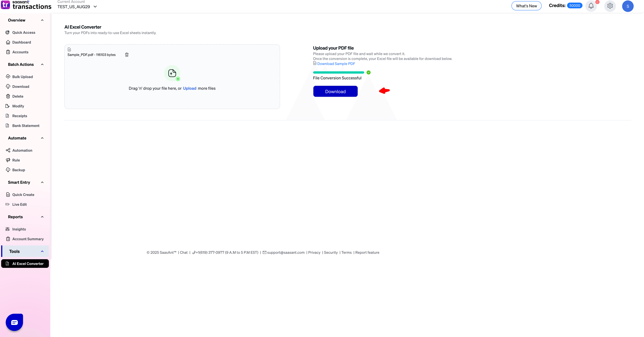Click the File Conversion Successful text
This screenshot has width=644, height=337.
tap(337, 78)
